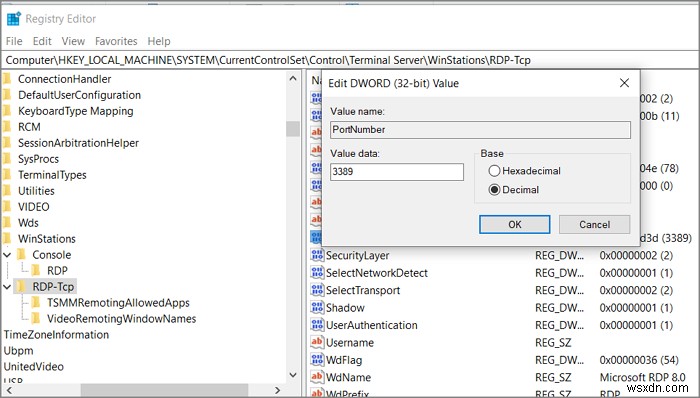The width and height of the screenshot is (700, 398).
Task: Click the Value name field
Action: (480, 130)
